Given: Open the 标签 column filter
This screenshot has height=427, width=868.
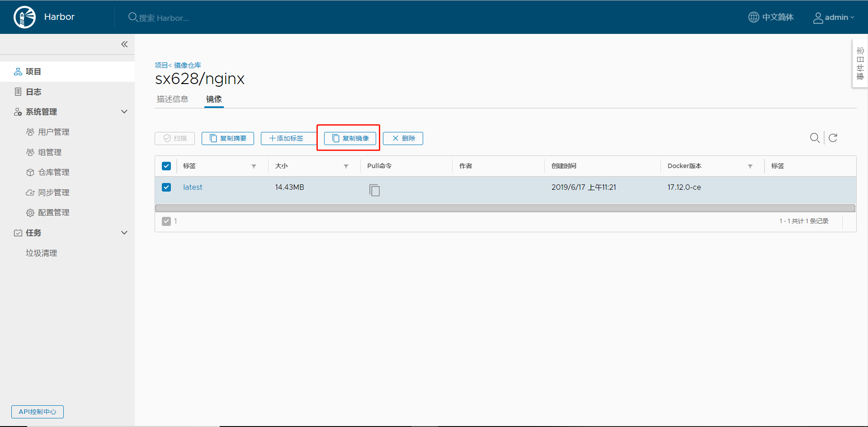Looking at the screenshot, I should pyautogui.click(x=254, y=166).
